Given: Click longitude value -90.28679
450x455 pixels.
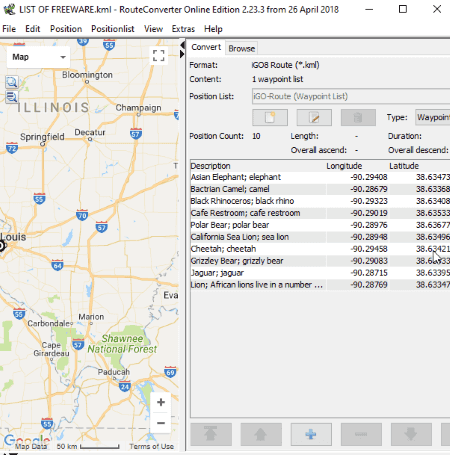Looking at the screenshot, I should click(x=369, y=189).
